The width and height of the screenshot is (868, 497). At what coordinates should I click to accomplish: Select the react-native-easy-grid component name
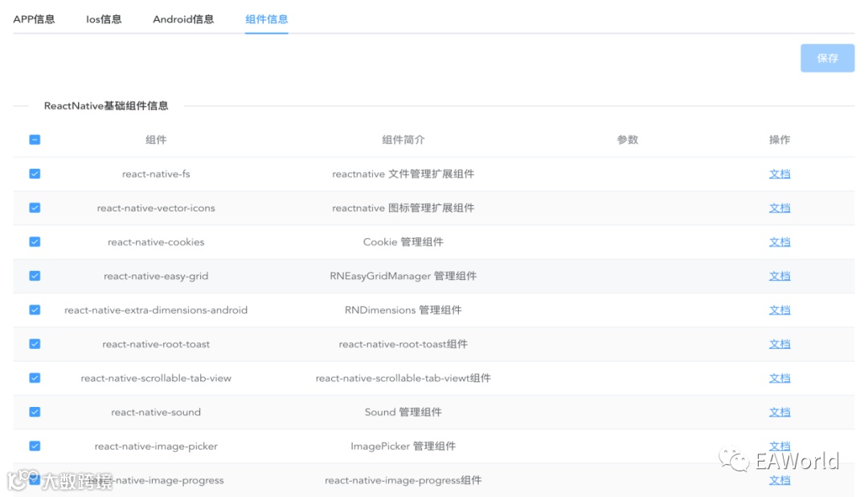[x=156, y=276]
